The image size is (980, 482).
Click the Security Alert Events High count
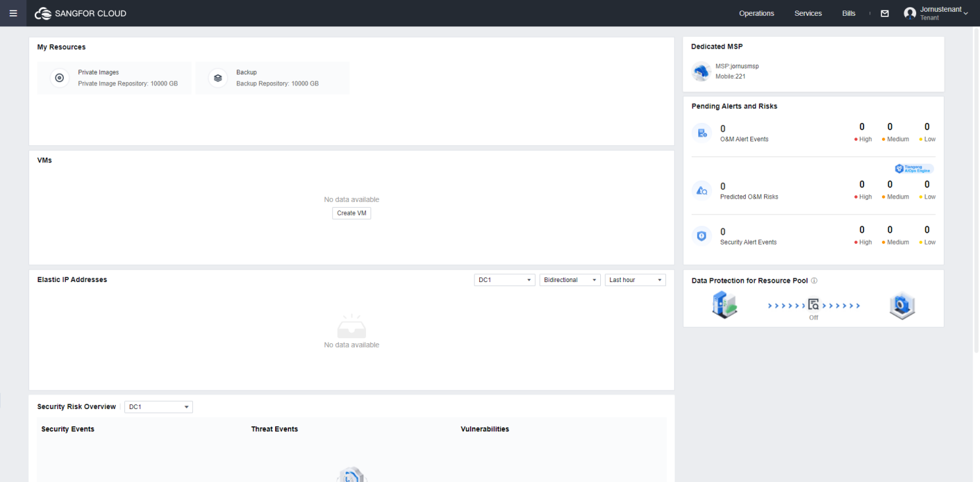(862, 229)
